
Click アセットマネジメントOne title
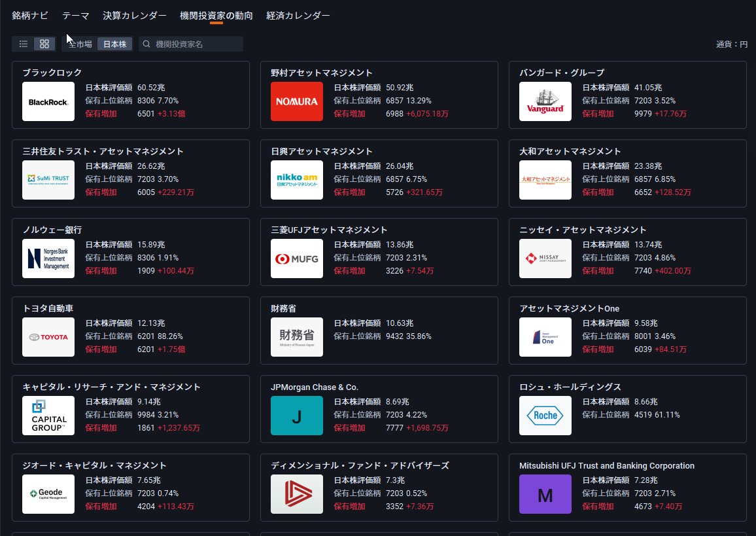click(570, 308)
